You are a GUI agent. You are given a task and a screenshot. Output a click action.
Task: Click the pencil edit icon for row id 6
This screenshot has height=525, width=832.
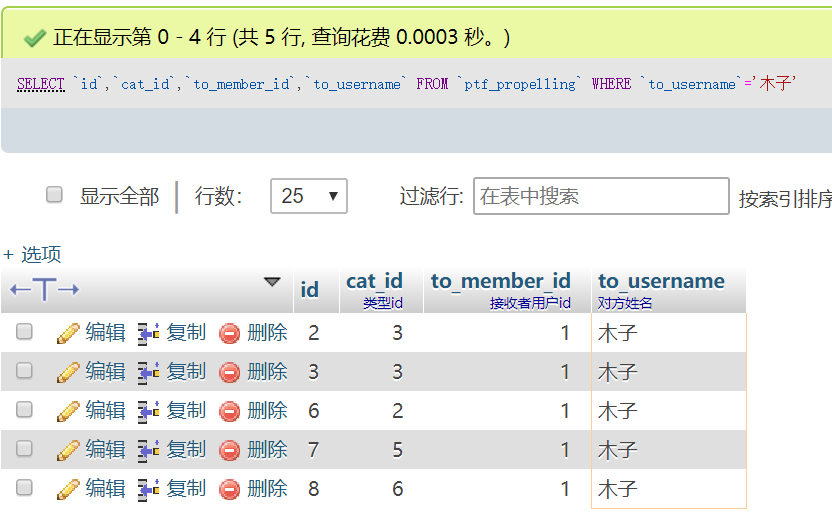click(68, 411)
